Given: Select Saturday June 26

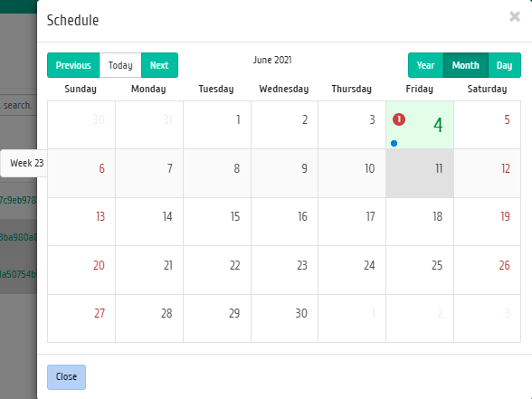Looking at the screenshot, I should [487, 270].
